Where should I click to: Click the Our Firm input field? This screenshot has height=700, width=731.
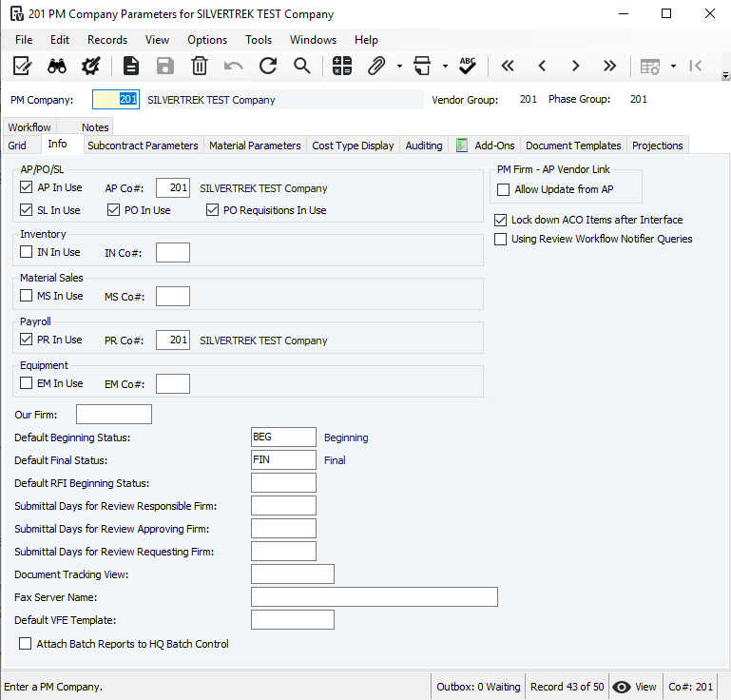(x=114, y=414)
